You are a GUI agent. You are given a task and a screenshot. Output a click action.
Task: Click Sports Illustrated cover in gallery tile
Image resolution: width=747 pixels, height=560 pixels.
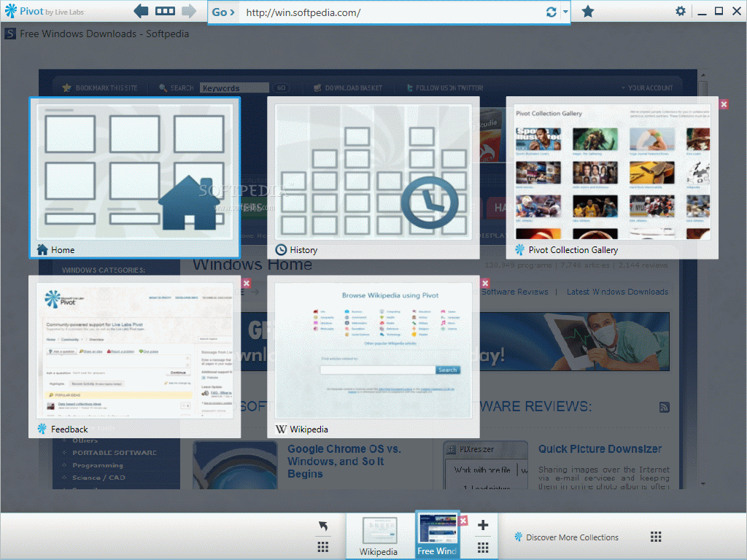pyautogui.click(x=538, y=139)
